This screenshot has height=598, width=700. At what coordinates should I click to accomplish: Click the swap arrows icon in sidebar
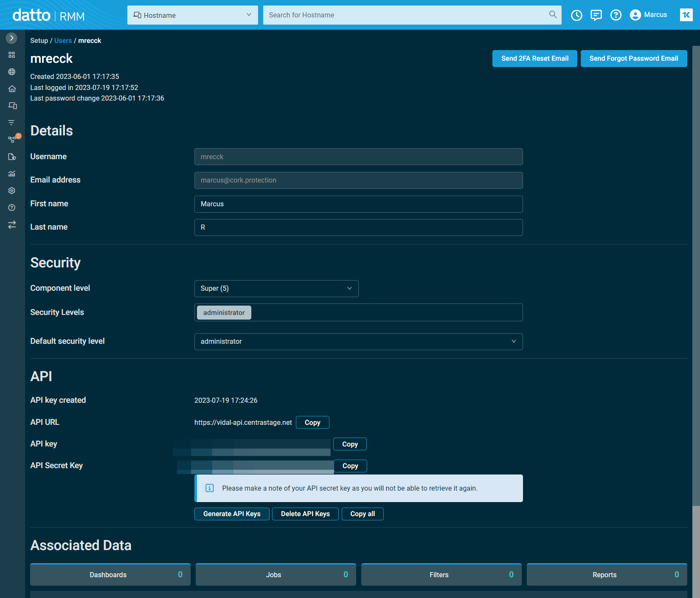point(12,225)
